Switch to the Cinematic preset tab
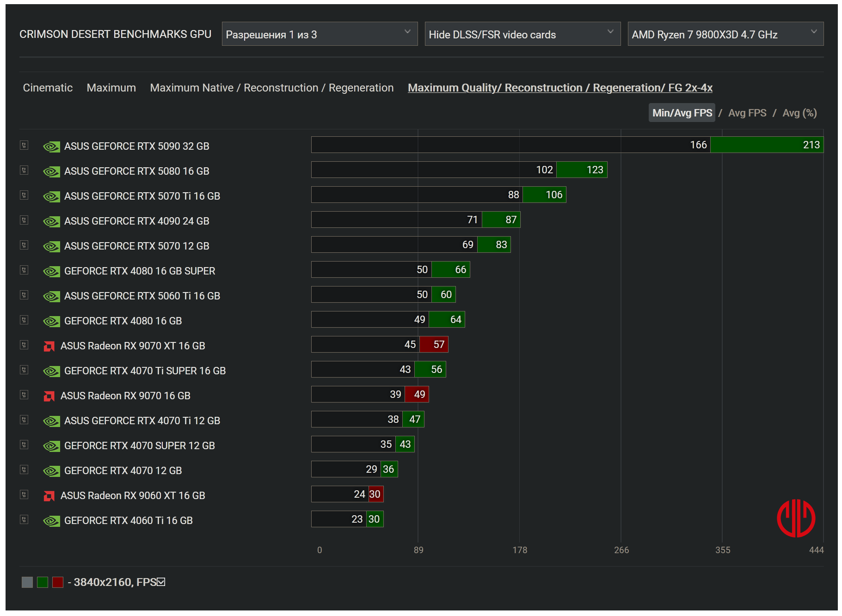Viewport: 842px width, 616px height. click(x=48, y=88)
